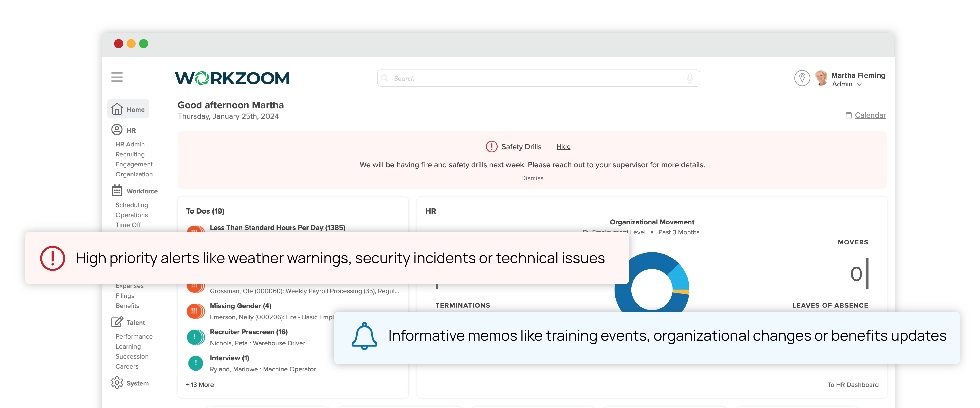The image size is (980, 408).
Task: Open Performance in sidebar
Action: [x=134, y=337]
